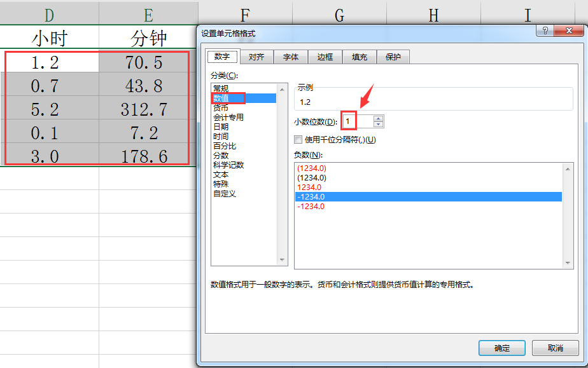The height and width of the screenshot is (368, 588).
Task: Open the 边框 tab
Action: click(325, 57)
